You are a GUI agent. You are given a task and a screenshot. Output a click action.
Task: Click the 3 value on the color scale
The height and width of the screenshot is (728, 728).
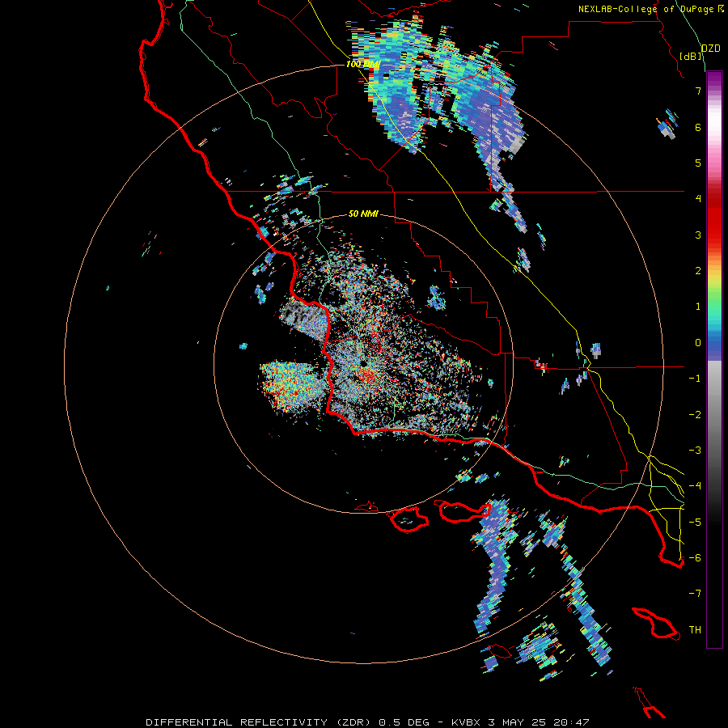pyautogui.click(x=698, y=235)
